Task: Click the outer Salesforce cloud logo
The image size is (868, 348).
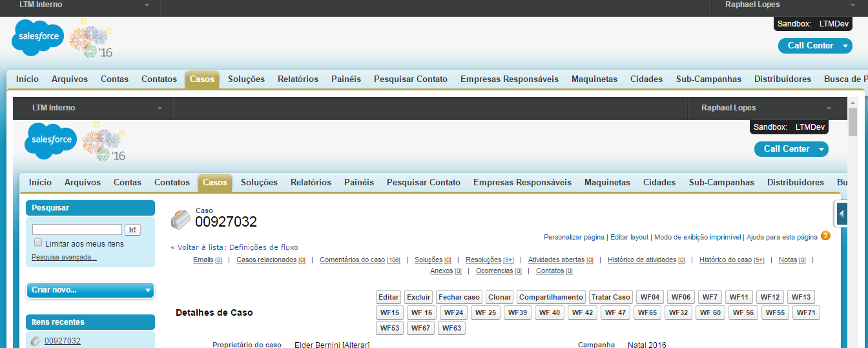Action: pyautogui.click(x=38, y=37)
